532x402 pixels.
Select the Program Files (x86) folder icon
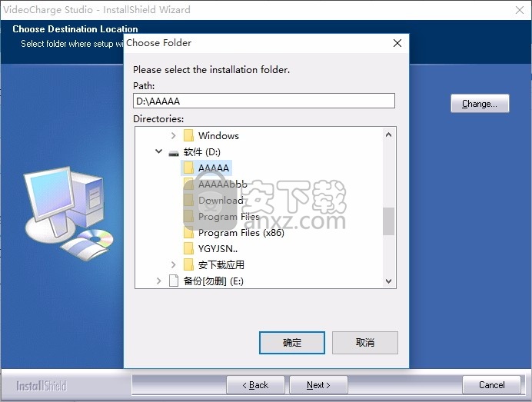(x=188, y=232)
